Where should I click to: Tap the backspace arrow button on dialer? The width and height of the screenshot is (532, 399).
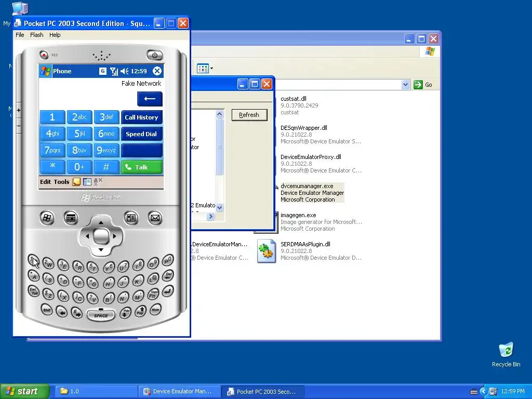coord(150,99)
